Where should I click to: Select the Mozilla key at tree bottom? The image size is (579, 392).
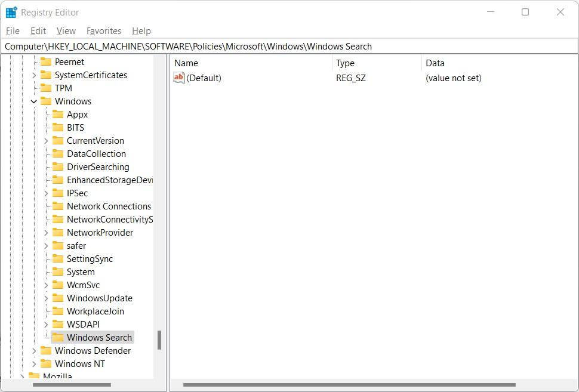pyautogui.click(x=57, y=376)
